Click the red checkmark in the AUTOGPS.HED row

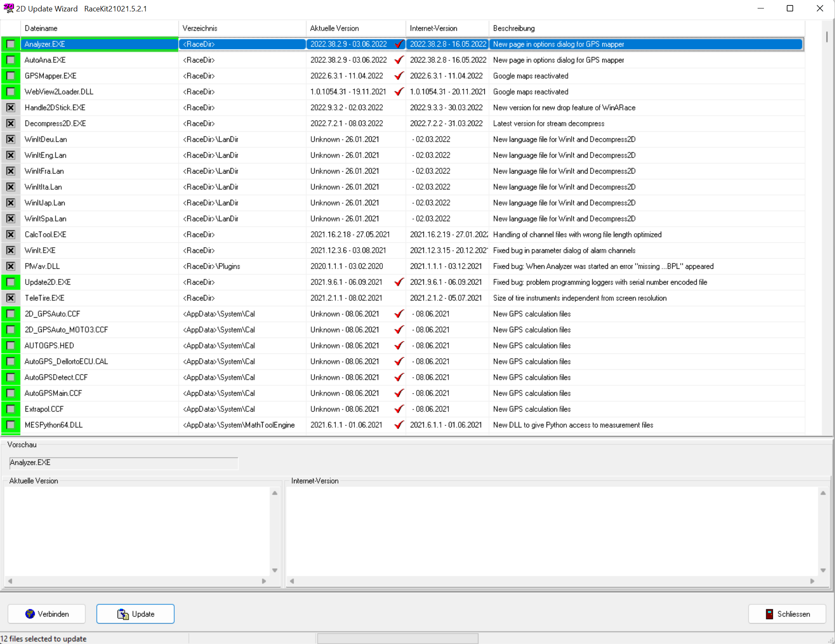pos(398,346)
